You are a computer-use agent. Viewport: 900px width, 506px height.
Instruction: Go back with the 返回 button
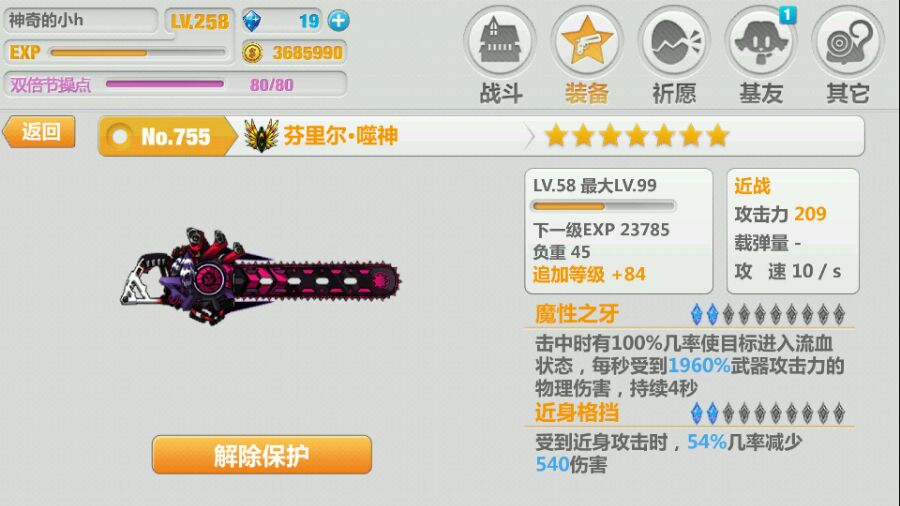click(x=40, y=132)
